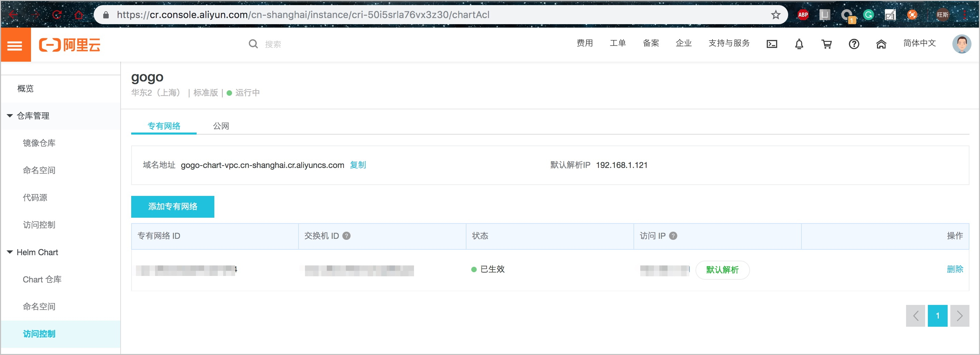Open the Grammarly extension icon

pyautogui.click(x=868, y=14)
